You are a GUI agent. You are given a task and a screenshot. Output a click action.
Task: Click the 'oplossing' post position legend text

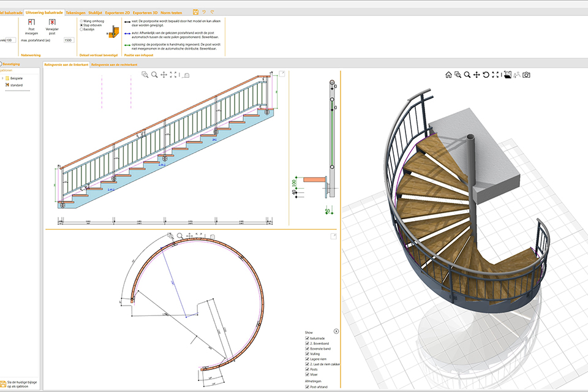tap(176, 47)
